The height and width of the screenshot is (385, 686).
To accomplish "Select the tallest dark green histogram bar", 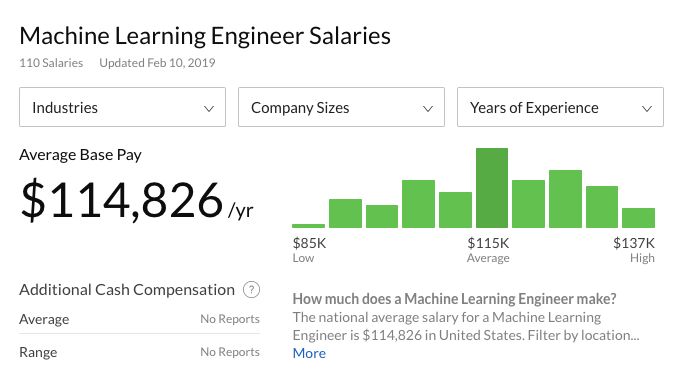I will tap(492, 188).
